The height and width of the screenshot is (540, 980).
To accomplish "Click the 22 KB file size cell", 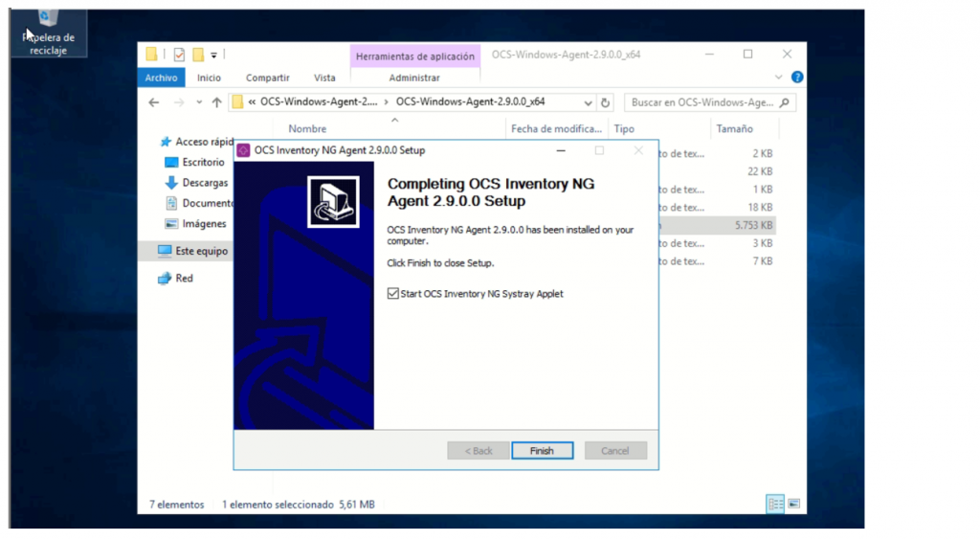I will 760,171.
